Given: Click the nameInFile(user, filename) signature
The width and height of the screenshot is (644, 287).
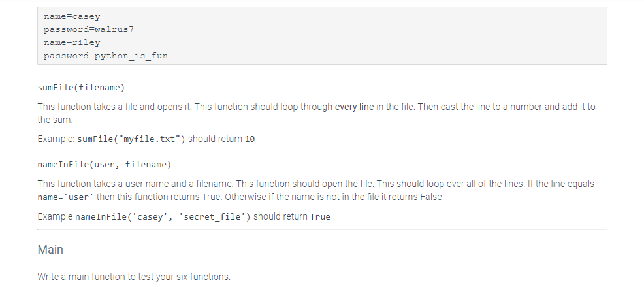Looking at the screenshot, I should 105,165.
